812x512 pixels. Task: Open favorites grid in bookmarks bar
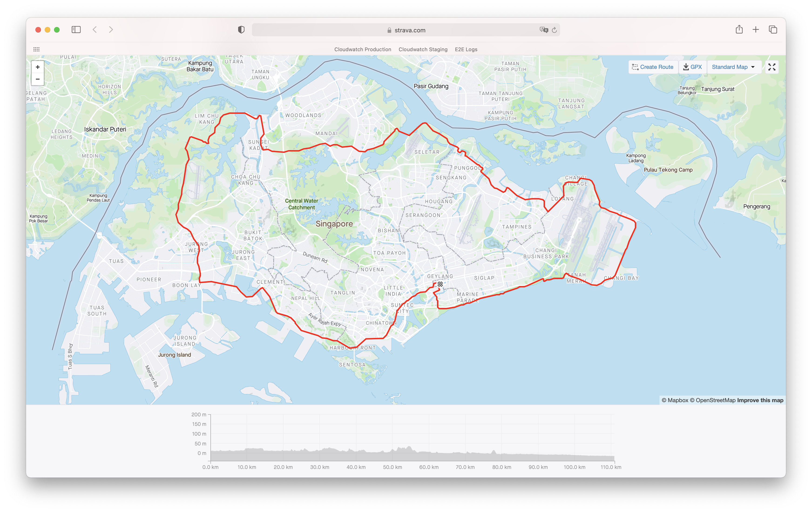click(x=36, y=49)
